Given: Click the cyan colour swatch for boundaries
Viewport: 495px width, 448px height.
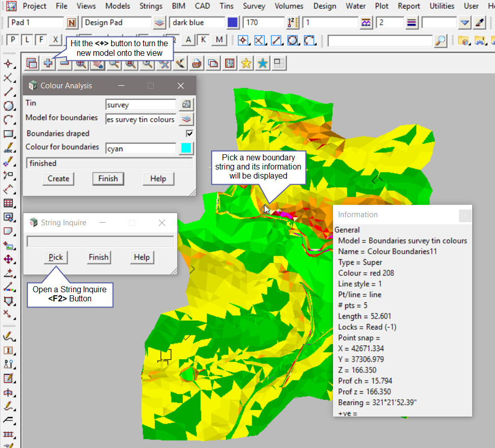Looking at the screenshot, I should pyautogui.click(x=187, y=148).
